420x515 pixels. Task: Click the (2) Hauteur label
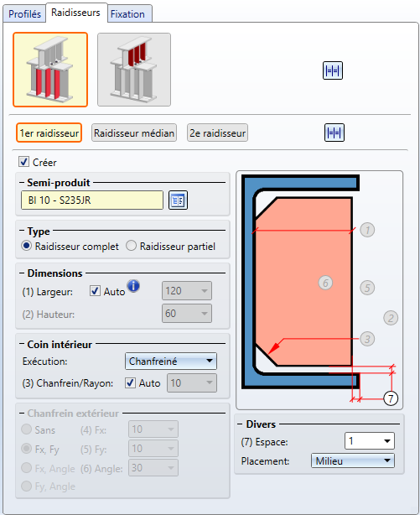point(49,315)
